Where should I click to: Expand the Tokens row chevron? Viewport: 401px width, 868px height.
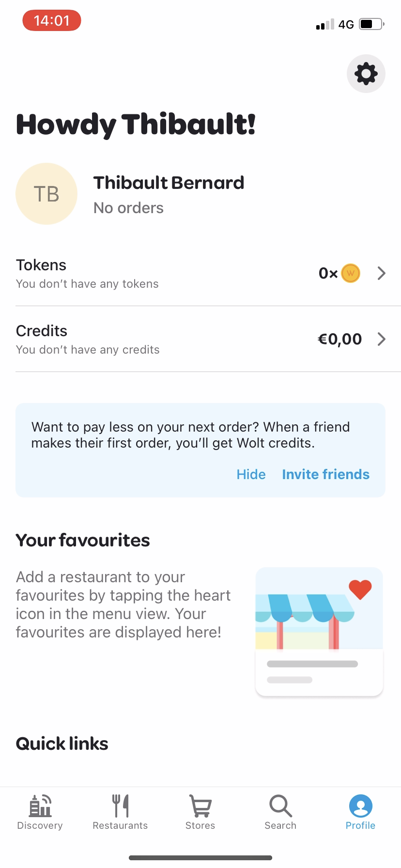coord(382,273)
